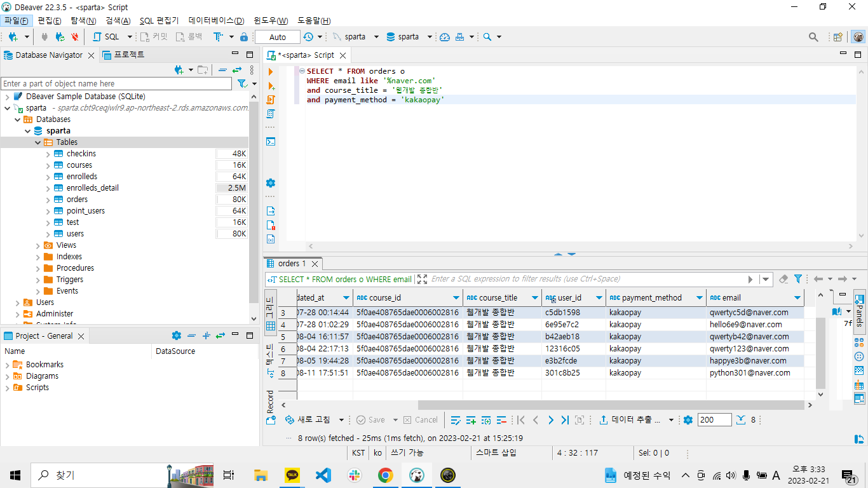Click the fetch size 200 field
868x488 pixels.
click(x=714, y=420)
